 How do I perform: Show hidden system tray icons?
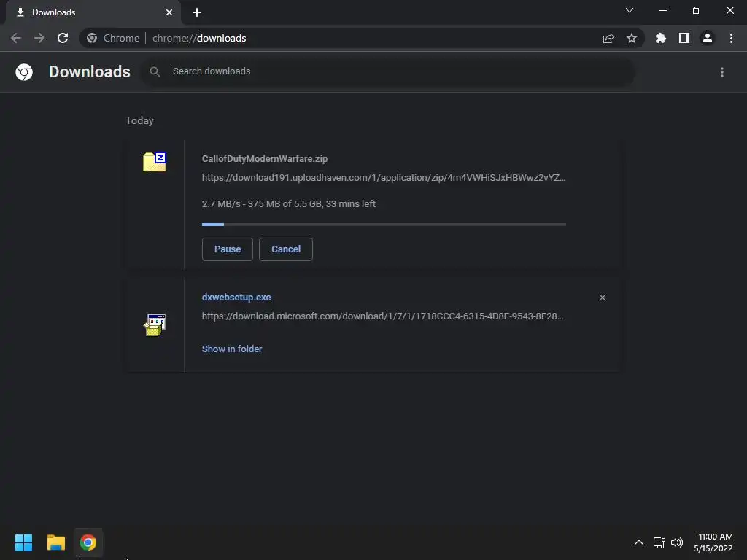[639, 542]
